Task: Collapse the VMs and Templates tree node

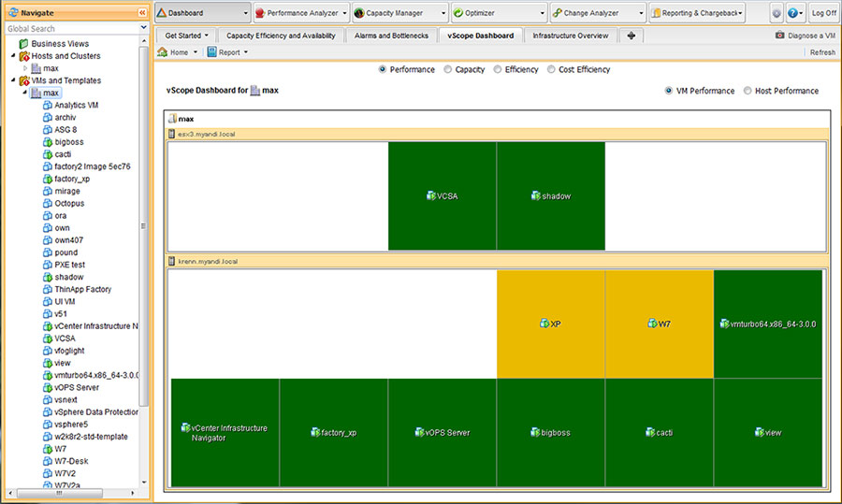Action: pos(13,80)
